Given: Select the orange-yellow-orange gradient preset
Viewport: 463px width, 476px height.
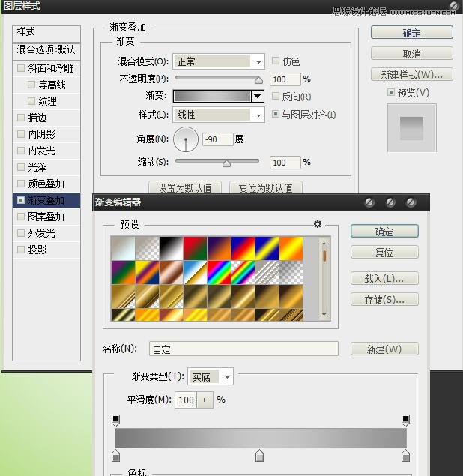Looking at the screenshot, I should 291,248.
